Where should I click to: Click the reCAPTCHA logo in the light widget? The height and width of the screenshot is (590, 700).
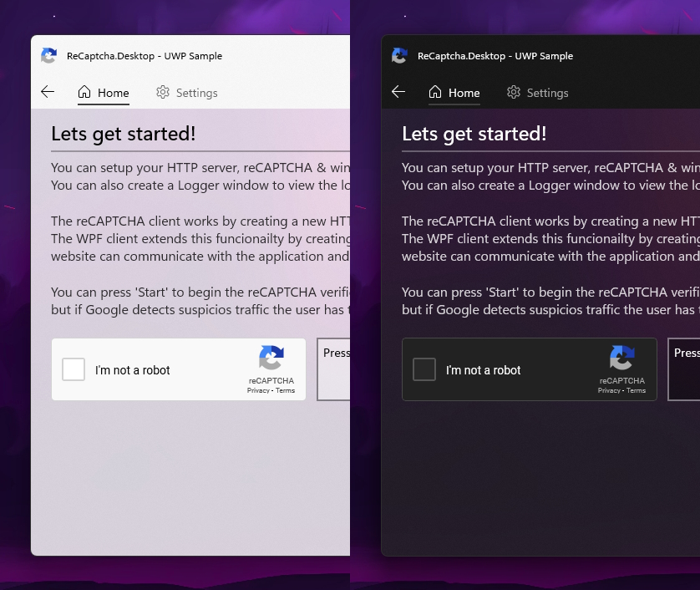click(x=271, y=358)
